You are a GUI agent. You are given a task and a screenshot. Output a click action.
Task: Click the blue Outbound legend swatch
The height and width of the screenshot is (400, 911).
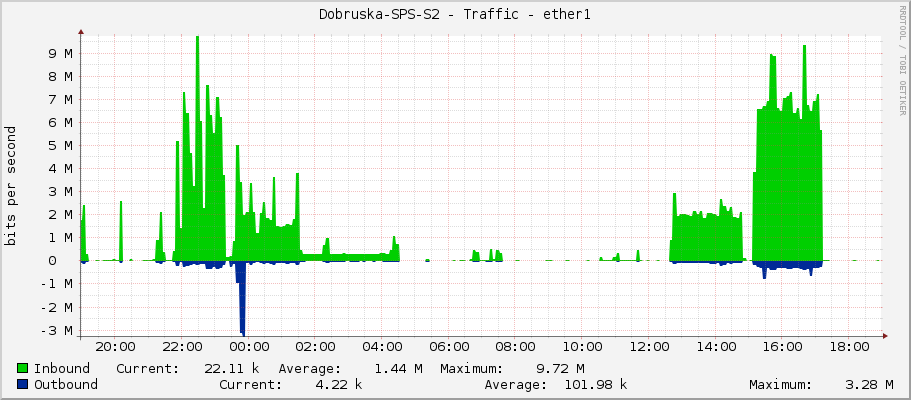(23, 384)
